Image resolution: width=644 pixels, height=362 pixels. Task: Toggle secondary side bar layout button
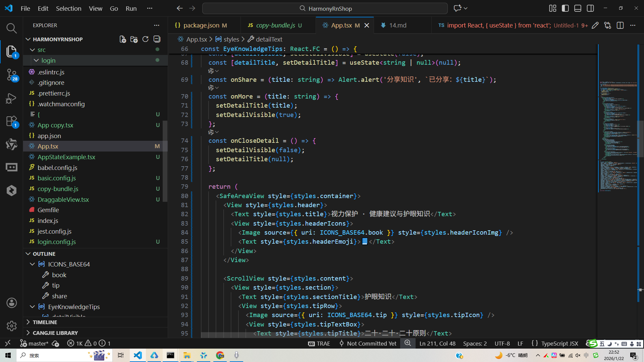pyautogui.click(x=590, y=8)
